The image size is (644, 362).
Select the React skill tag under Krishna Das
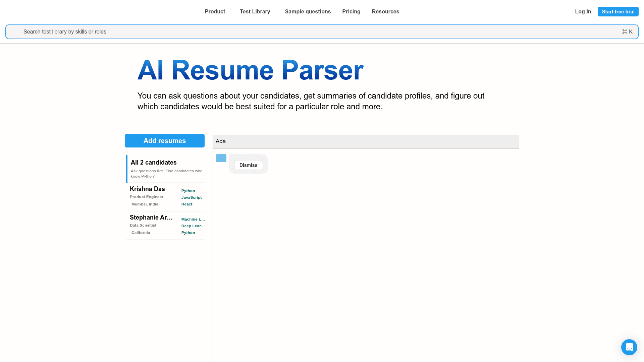187,204
